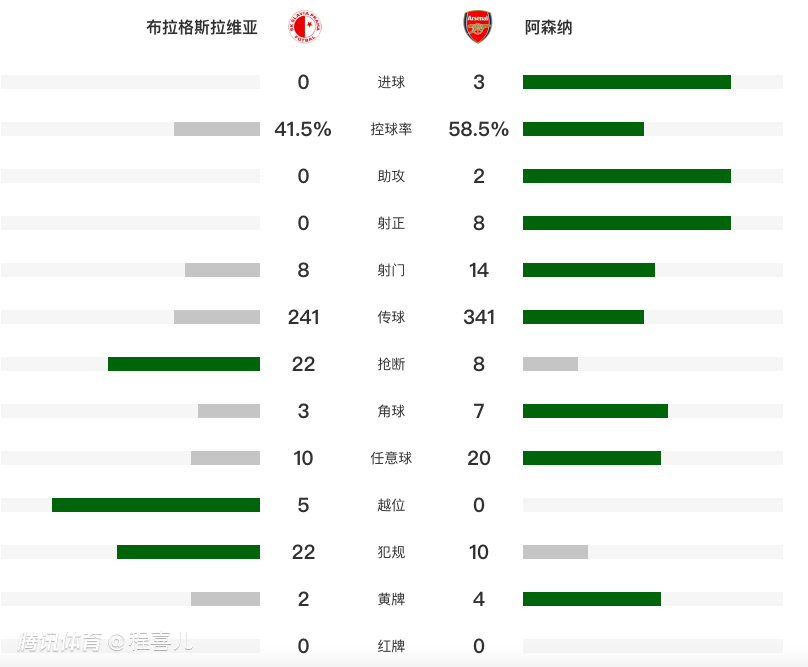Click Arsenal's green 进球 bar
The width and height of the screenshot is (808, 667).
tap(626, 82)
